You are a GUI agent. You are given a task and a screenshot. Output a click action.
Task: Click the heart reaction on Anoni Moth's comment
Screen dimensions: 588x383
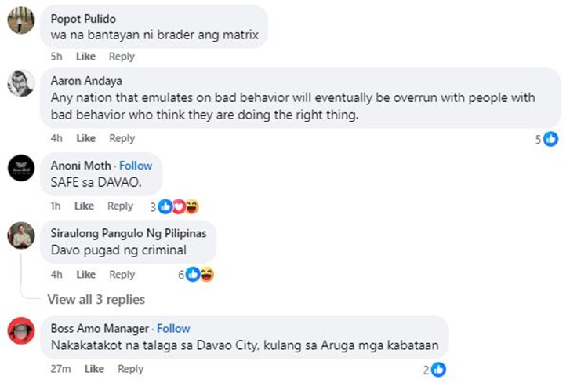click(x=179, y=206)
